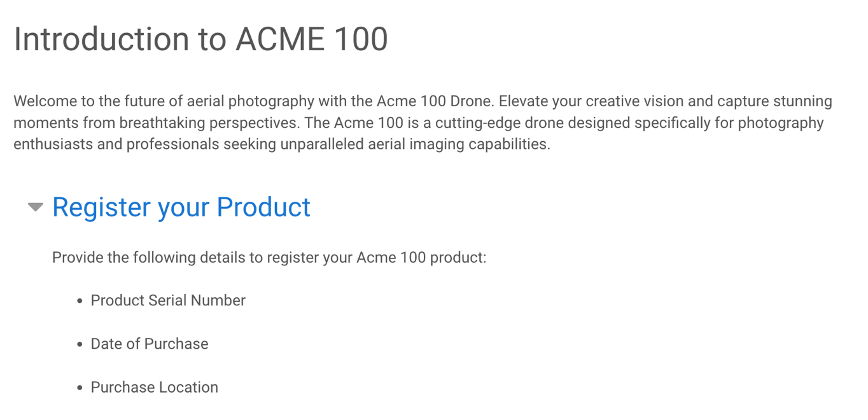
Task: Click the Provide the following details sentence
Action: point(269,258)
